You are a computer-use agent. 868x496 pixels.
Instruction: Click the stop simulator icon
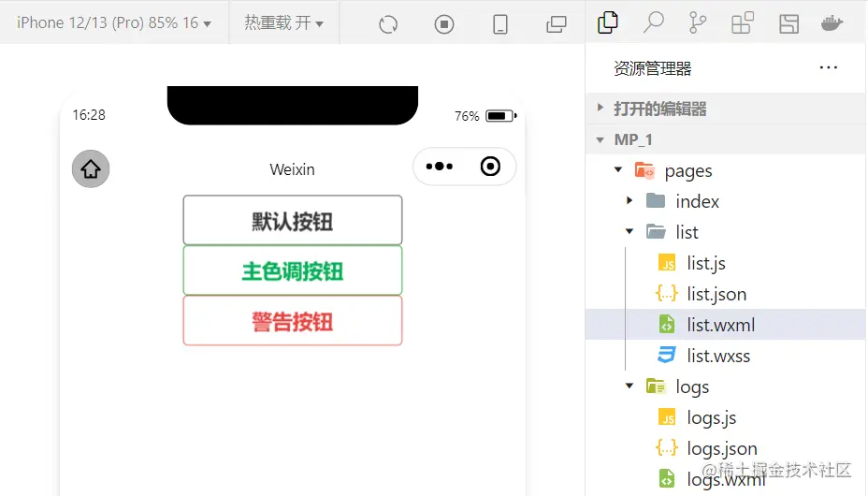pyautogui.click(x=444, y=24)
